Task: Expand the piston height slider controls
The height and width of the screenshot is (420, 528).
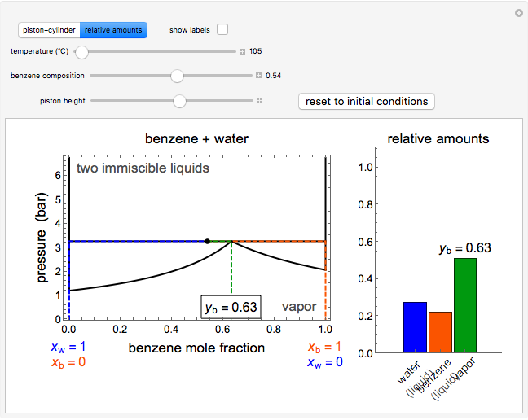Action: (260, 102)
